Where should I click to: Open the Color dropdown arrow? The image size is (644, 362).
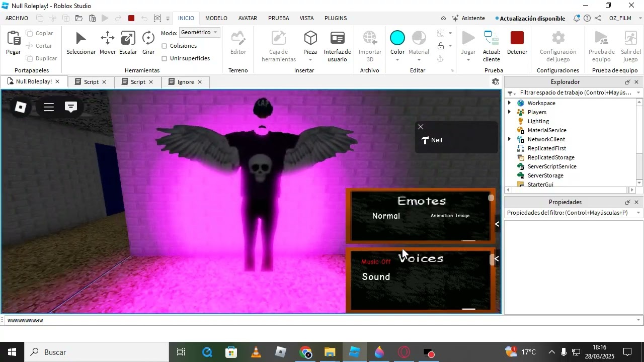tap(397, 60)
